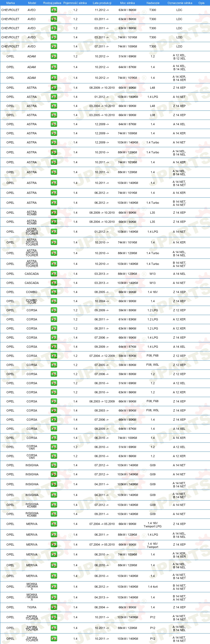Viewport: 210px width, 644px height.
Task: Click 1.4 16V body cell in COMBO row
Action: pyautogui.click(x=153, y=292)
